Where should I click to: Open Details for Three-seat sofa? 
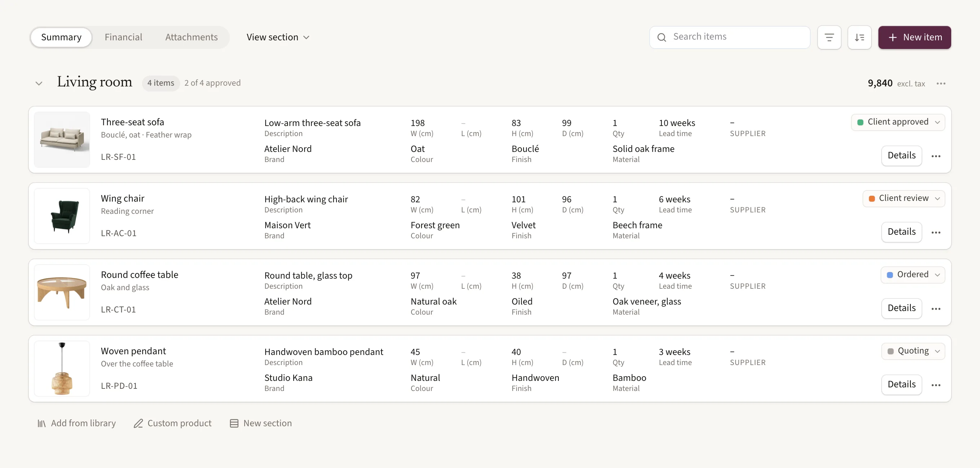point(901,156)
